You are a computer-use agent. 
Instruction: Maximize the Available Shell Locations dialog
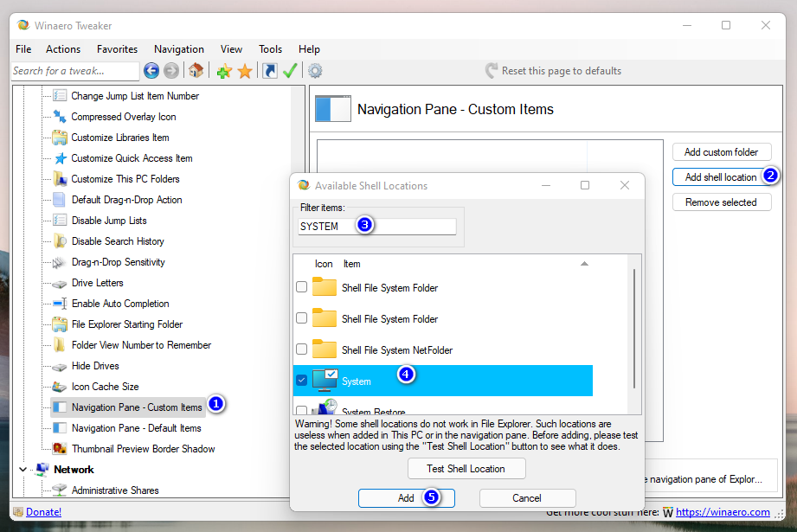coord(585,185)
